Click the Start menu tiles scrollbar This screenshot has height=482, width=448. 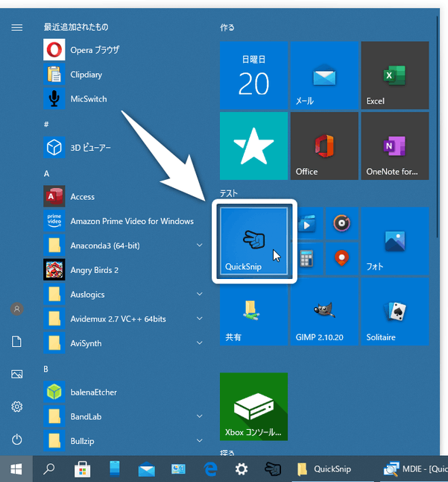point(438,127)
